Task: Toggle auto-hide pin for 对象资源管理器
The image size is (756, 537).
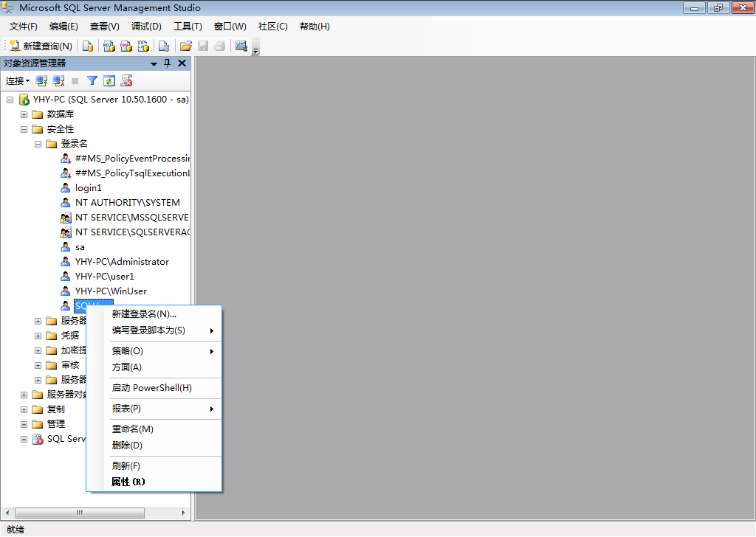Action: [x=168, y=63]
